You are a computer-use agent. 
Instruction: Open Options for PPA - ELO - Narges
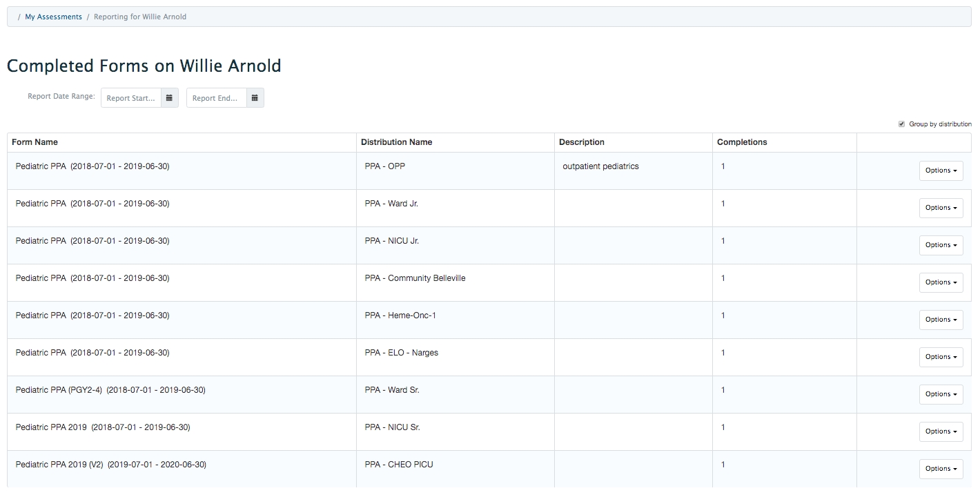pyautogui.click(x=941, y=357)
